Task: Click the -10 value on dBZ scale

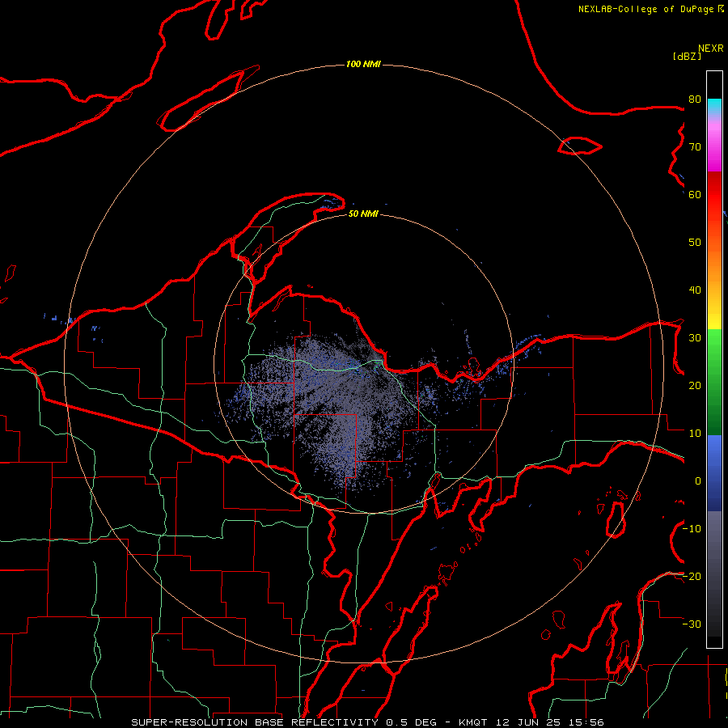Action: [x=692, y=529]
